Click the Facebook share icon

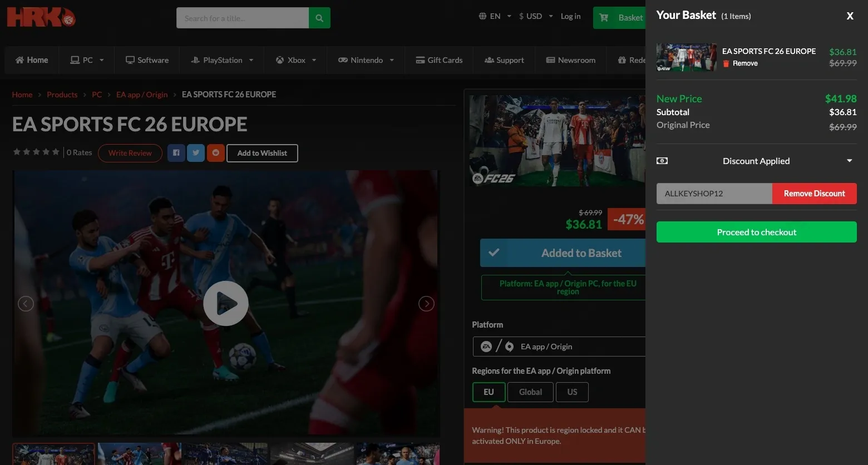176,153
